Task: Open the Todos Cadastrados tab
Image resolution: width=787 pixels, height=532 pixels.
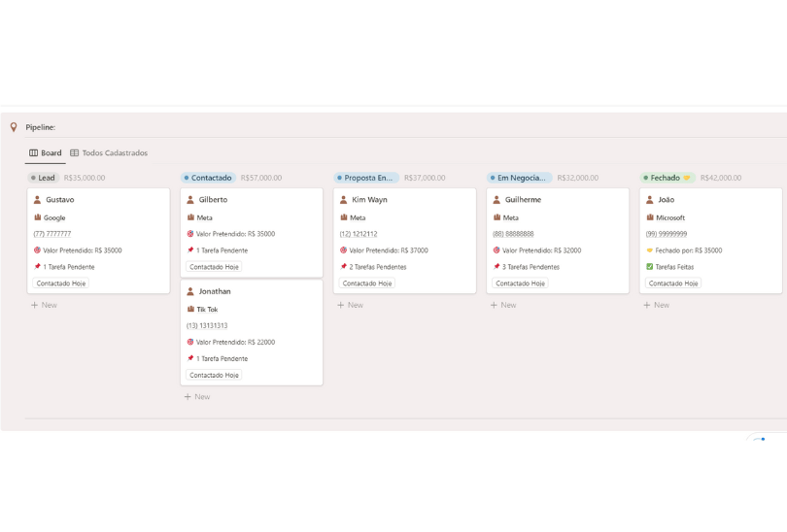Action: coord(109,153)
